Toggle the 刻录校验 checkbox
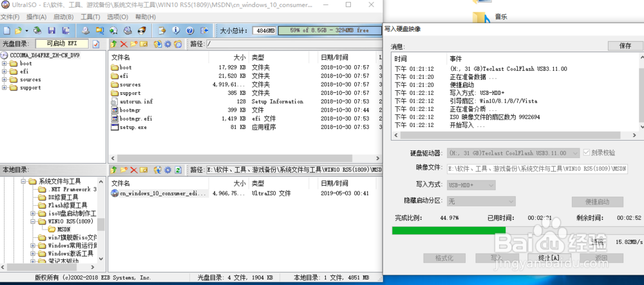The image size is (644, 285). 587,153
